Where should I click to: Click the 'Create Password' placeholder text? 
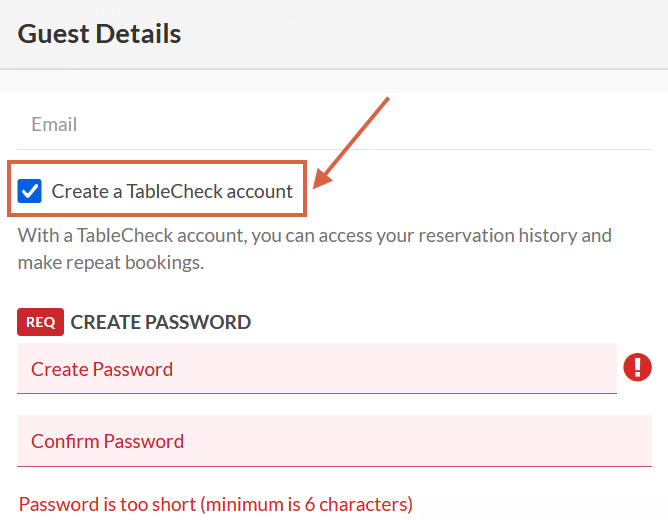[x=102, y=369]
